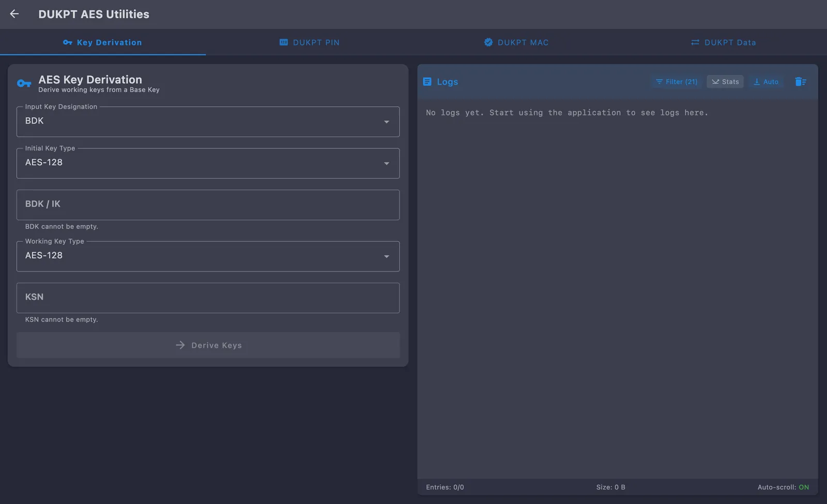This screenshot has width=827, height=504.
Task: Click the Auto-scroll ON status text
Action: pos(783,487)
